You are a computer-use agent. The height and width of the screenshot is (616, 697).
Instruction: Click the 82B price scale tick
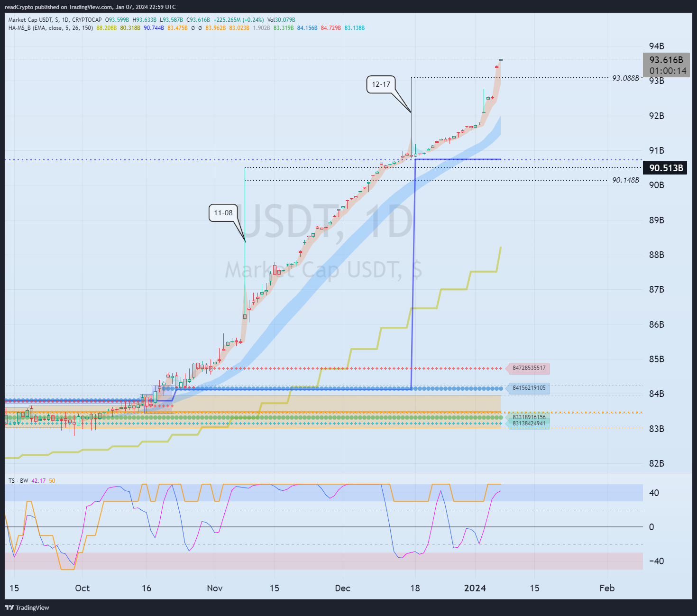657,463
